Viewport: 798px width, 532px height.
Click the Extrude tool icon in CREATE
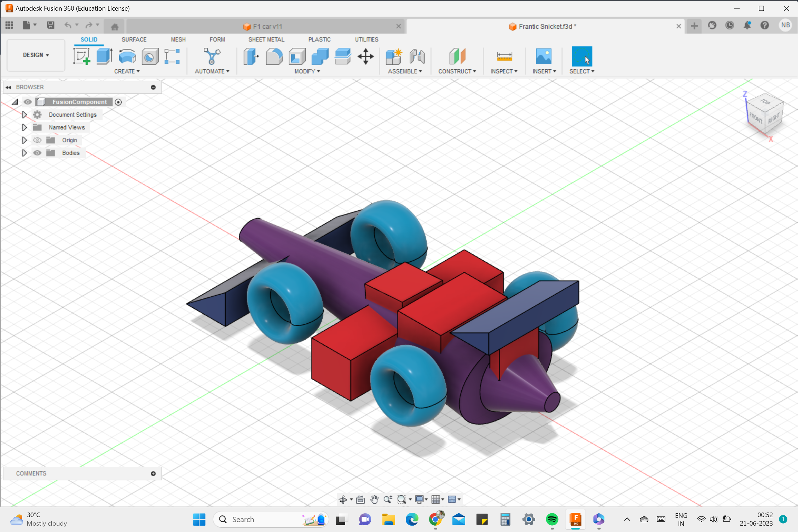104,55
